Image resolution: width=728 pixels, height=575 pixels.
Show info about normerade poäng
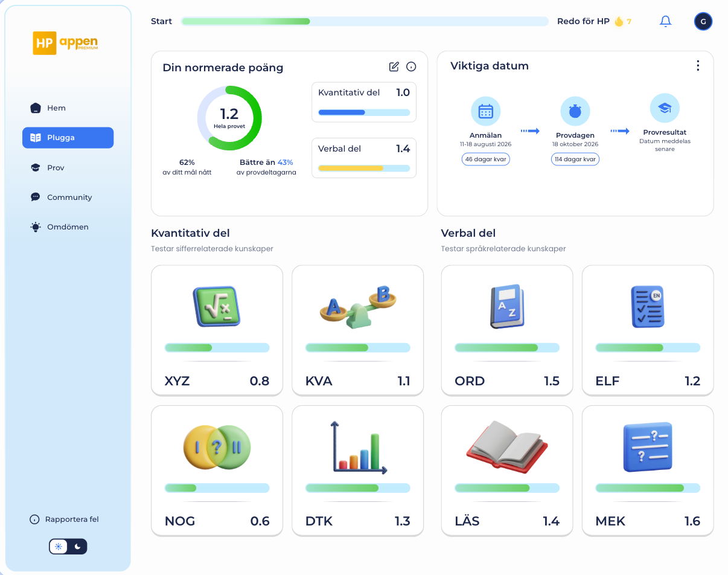pos(411,66)
